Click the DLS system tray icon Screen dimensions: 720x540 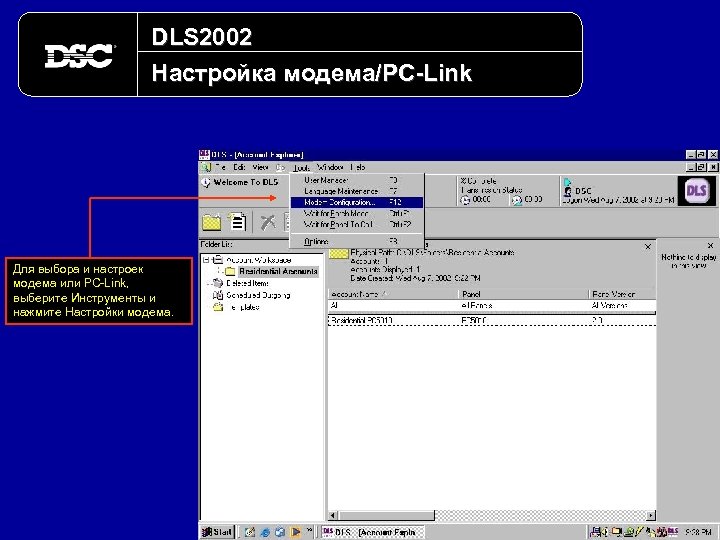click(673, 532)
